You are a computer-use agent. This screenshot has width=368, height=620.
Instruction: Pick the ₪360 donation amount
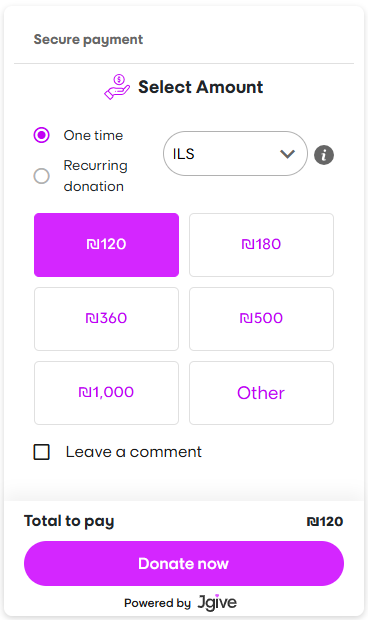106,319
